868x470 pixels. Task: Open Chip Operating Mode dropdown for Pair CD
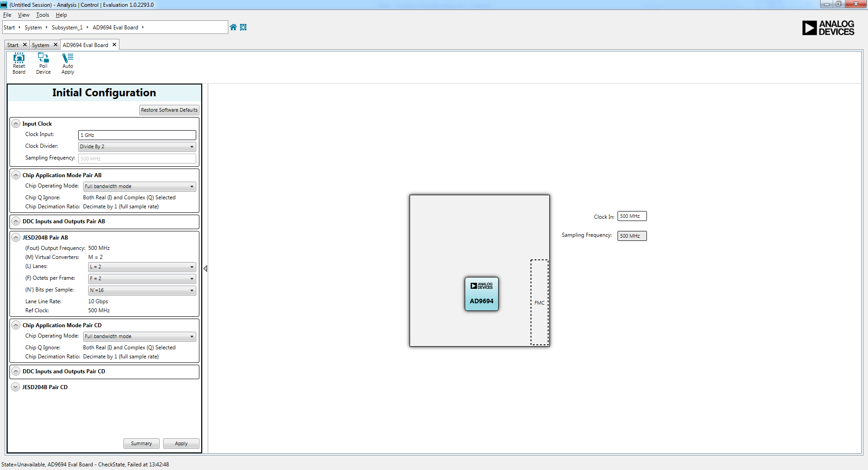139,337
